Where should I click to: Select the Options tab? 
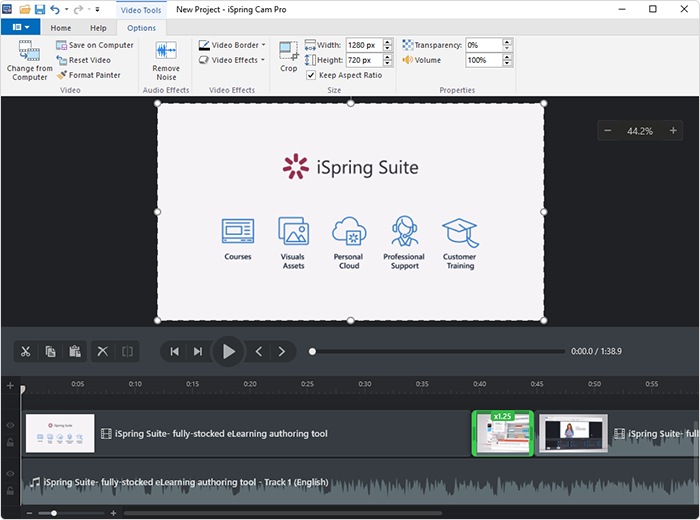pos(142,28)
